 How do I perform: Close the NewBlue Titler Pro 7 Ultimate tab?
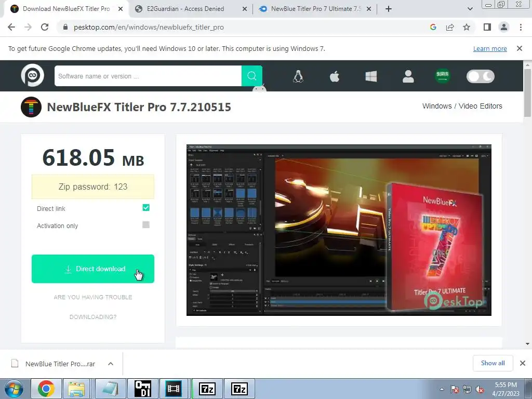(x=369, y=9)
